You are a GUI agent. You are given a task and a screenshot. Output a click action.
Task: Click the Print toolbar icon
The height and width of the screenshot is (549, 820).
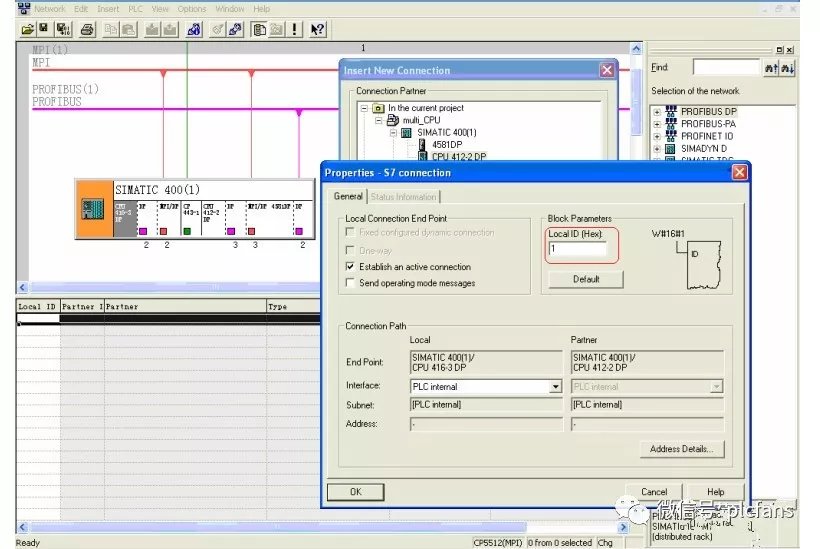[x=87, y=29]
